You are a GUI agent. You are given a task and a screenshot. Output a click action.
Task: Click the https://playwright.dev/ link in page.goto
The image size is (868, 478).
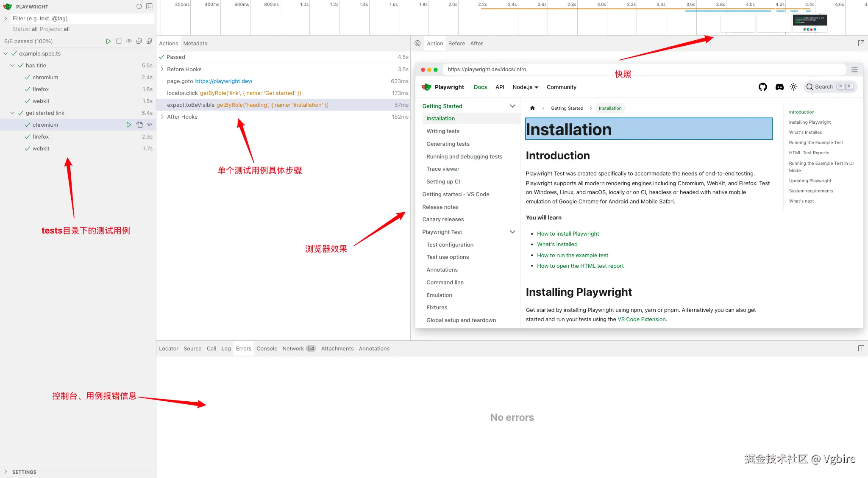pyautogui.click(x=223, y=81)
